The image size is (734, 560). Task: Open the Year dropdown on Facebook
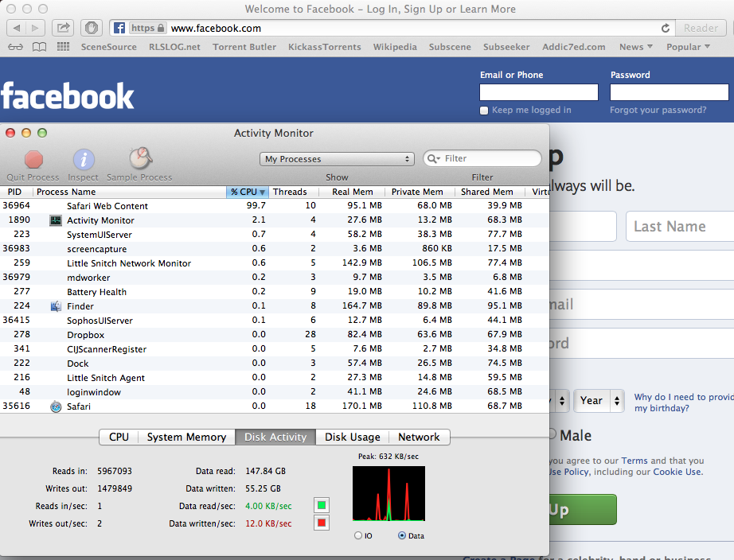click(x=599, y=400)
